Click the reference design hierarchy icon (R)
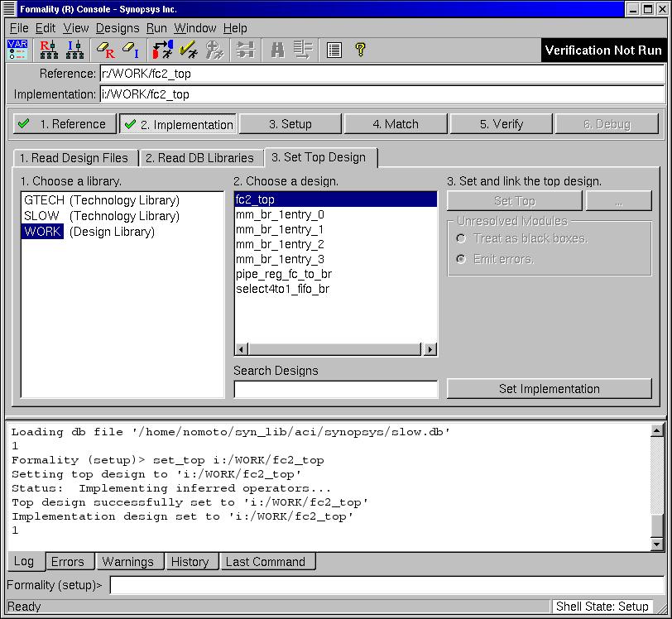This screenshot has height=619, width=672. tap(49, 50)
